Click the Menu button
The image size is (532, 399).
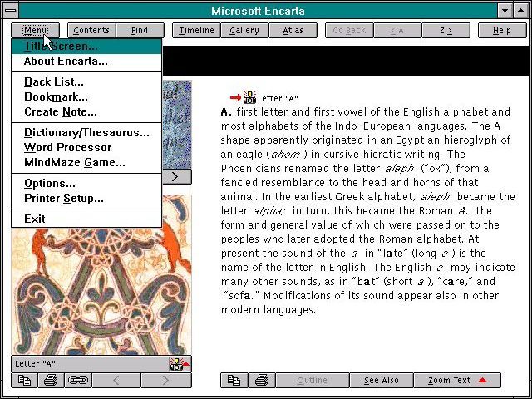point(35,30)
